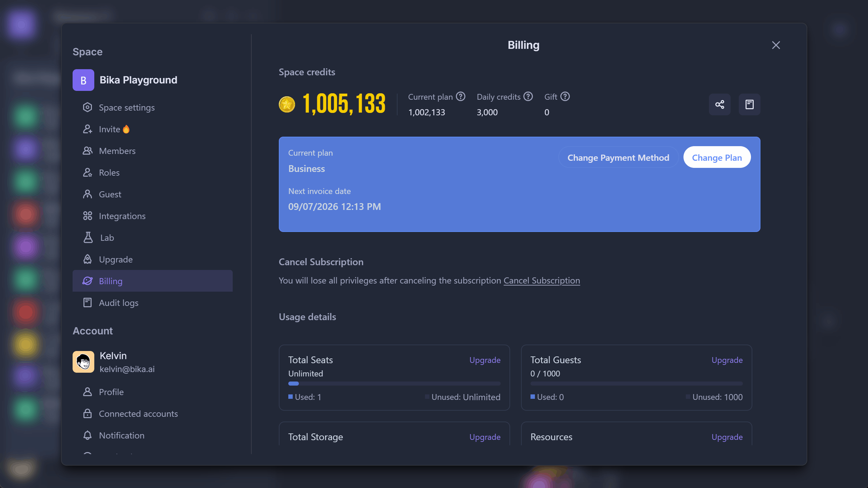Screen dimensions: 868x488
Task: Click Kelvin's profile avatar
Action: 83,362
